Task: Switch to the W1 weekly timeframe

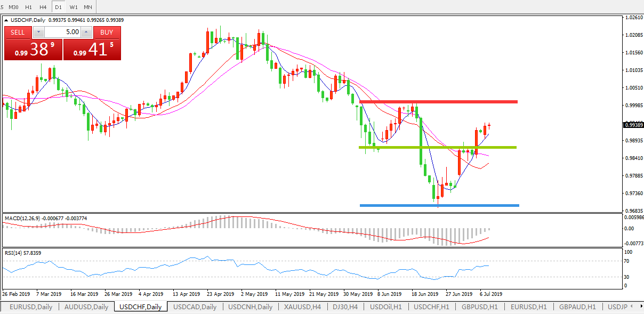Action: click(x=74, y=7)
